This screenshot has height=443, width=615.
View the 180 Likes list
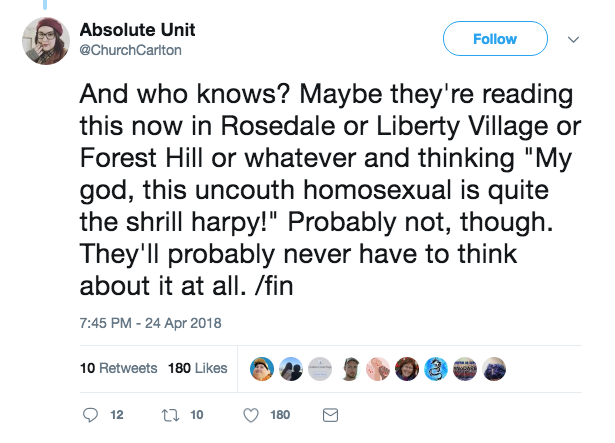click(196, 368)
